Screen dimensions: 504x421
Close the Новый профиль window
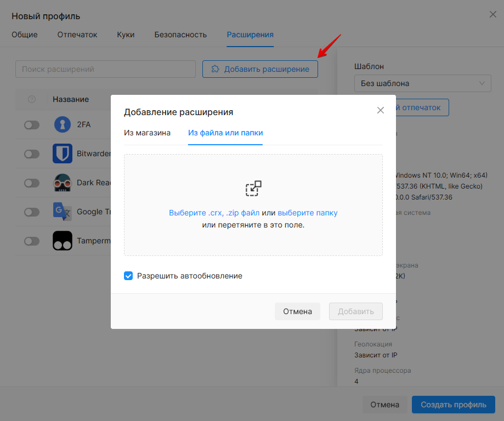492,14
